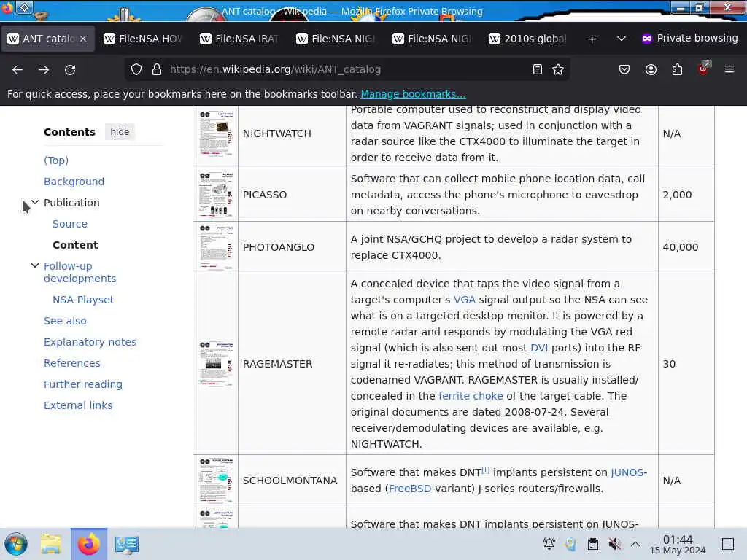Jump to References section
This screenshot has height=560, width=747.
72,363
